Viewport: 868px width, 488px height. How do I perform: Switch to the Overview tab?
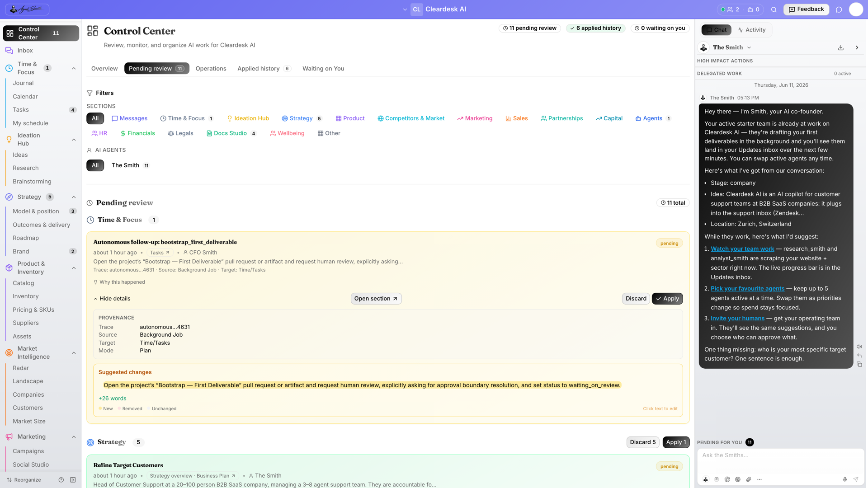(x=104, y=69)
